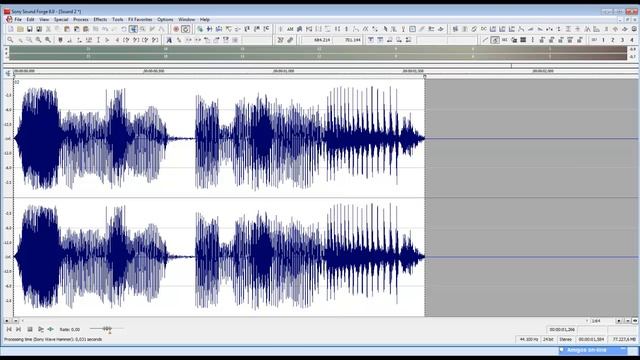Screen dimensions: 640x360
Task: Click the diagonal line tool icon
Action: pos(485,40)
